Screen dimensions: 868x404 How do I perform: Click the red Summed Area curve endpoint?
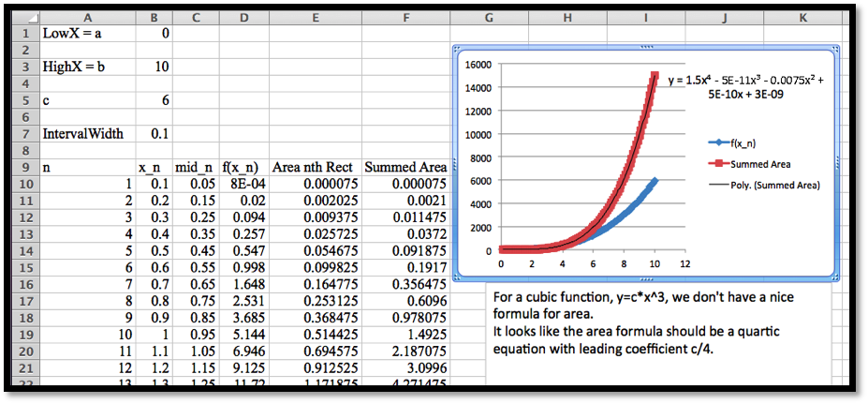click(x=655, y=76)
